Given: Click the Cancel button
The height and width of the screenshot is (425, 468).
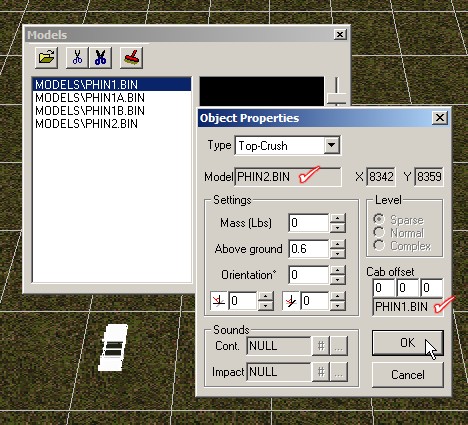Looking at the screenshot, I should [x=408, y=375].
